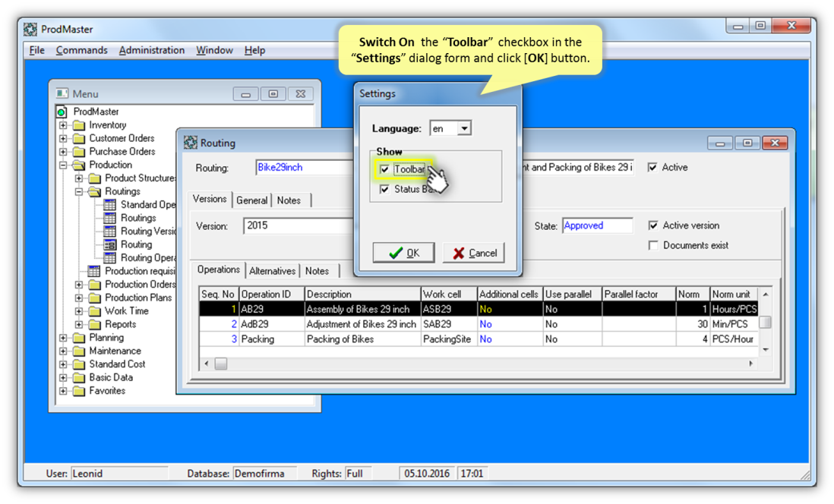
Task: Open the Window menu
Action: (214, 50)
